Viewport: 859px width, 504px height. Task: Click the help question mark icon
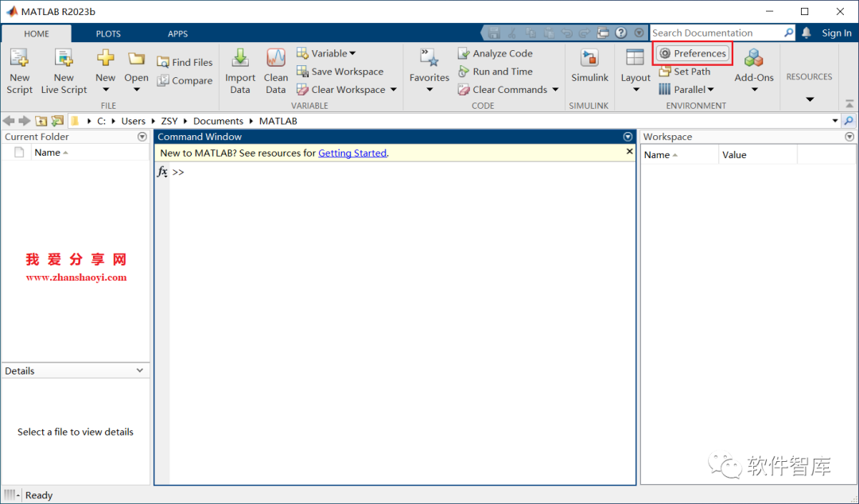(x=620, y=33)
